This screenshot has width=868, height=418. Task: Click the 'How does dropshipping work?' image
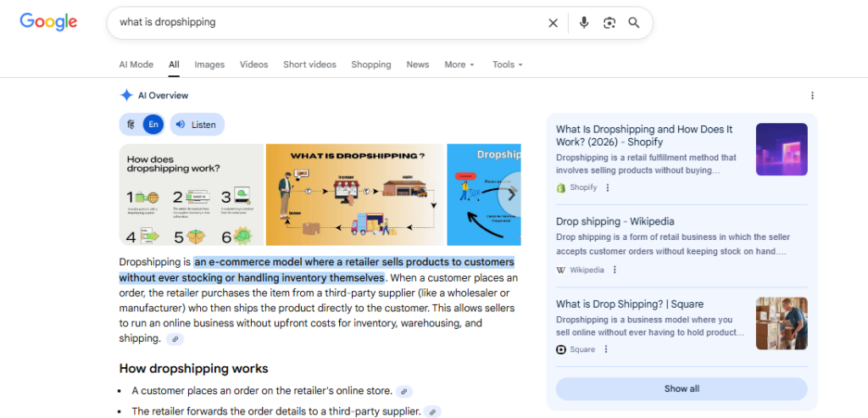[x=191, y=194]
